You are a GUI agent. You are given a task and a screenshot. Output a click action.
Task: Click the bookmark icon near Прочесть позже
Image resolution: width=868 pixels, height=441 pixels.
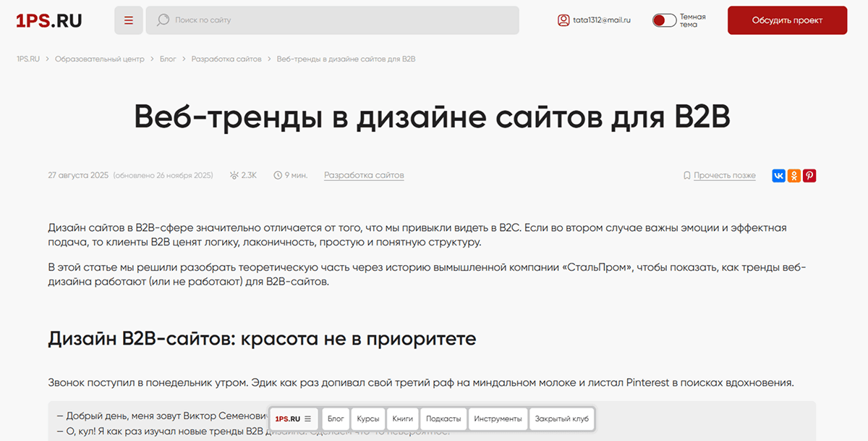pyautogui.click(x=686, y=175)
